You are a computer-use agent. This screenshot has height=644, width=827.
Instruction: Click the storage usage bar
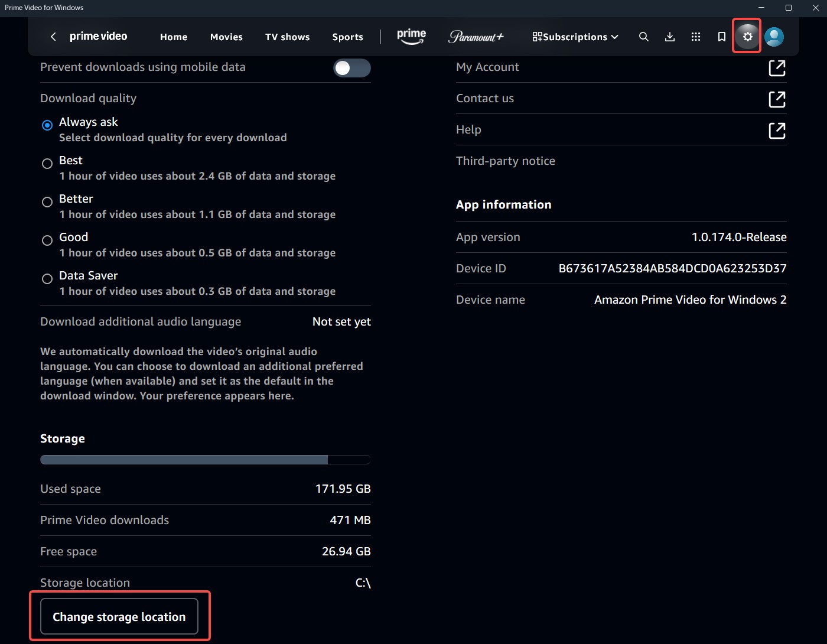tap(206, 460)
